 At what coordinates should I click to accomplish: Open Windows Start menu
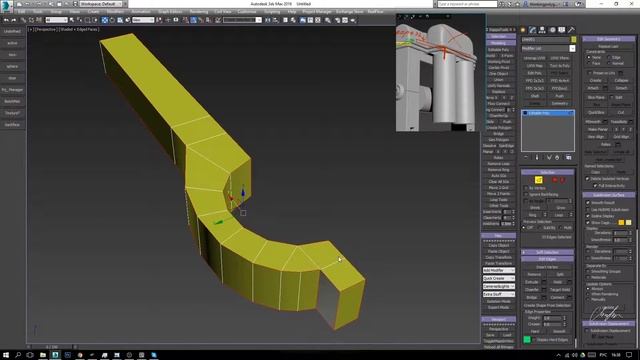click(x=6, y=355)
